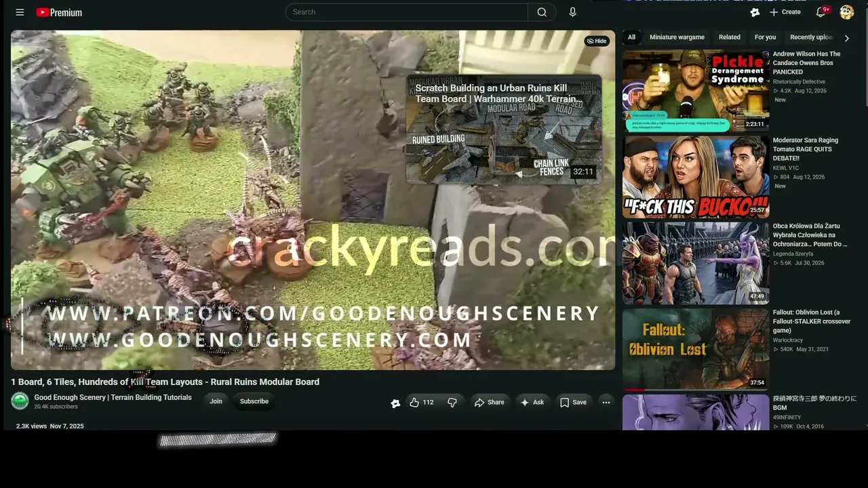This screenshot has width=868, height=488.
Task: Like the video with 112 likes
Action: point(421,403)
